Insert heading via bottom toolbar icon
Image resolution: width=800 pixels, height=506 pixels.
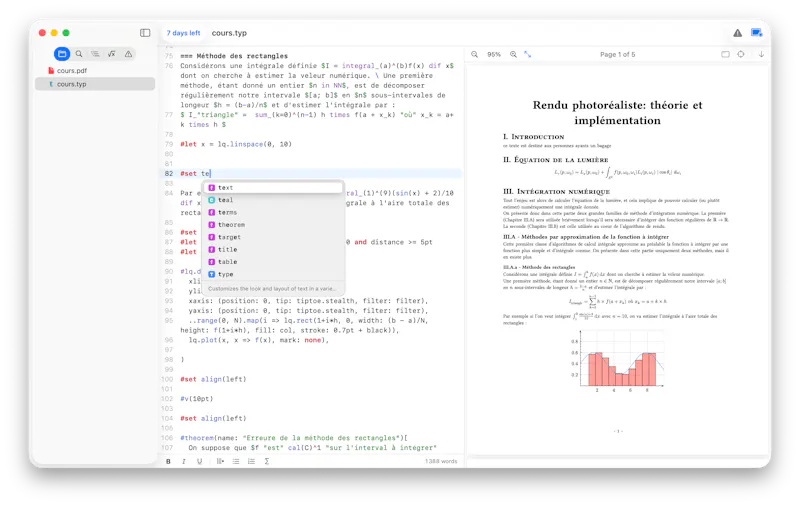point(220,461)
